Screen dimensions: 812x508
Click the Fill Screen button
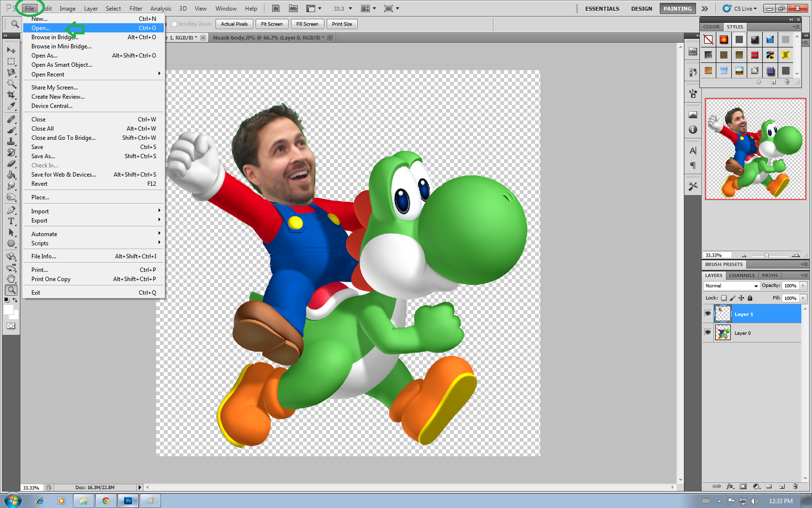tap(307, 24)
